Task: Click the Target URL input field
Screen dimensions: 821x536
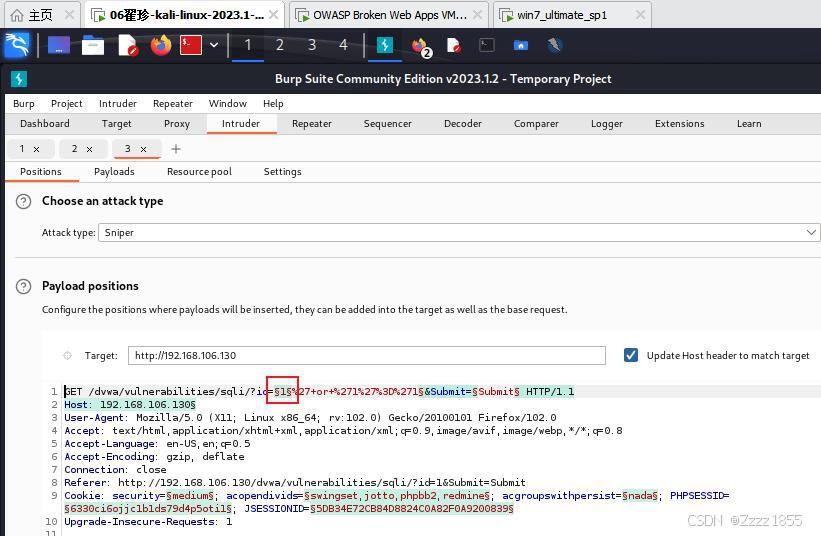Action: [x=367, y=355]
